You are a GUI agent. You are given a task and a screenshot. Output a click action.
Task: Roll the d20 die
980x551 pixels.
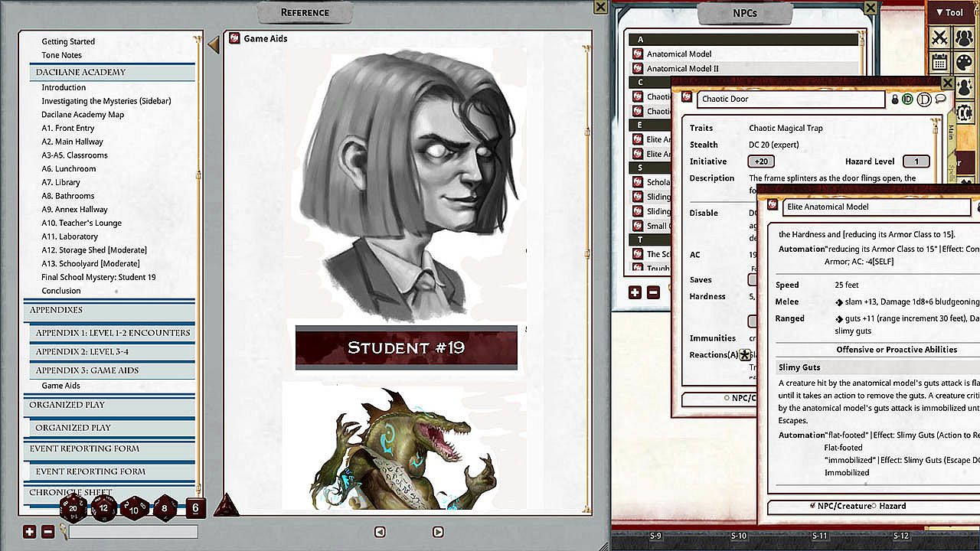point(73,507)
